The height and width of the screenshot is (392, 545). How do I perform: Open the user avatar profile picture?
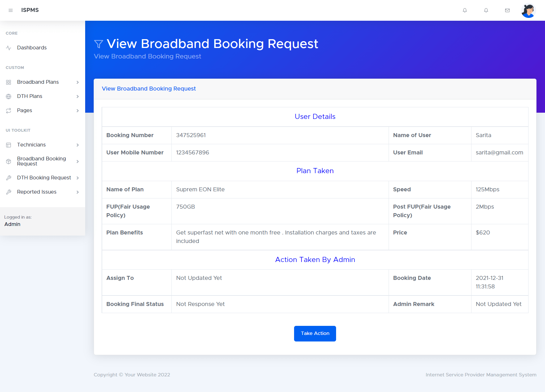[528, 11]
